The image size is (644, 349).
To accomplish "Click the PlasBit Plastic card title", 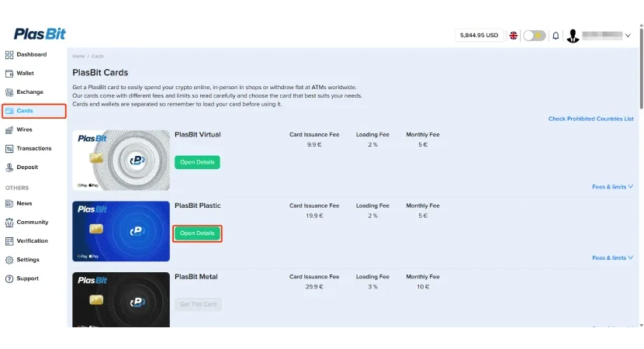I will click(x=198, y=206).
